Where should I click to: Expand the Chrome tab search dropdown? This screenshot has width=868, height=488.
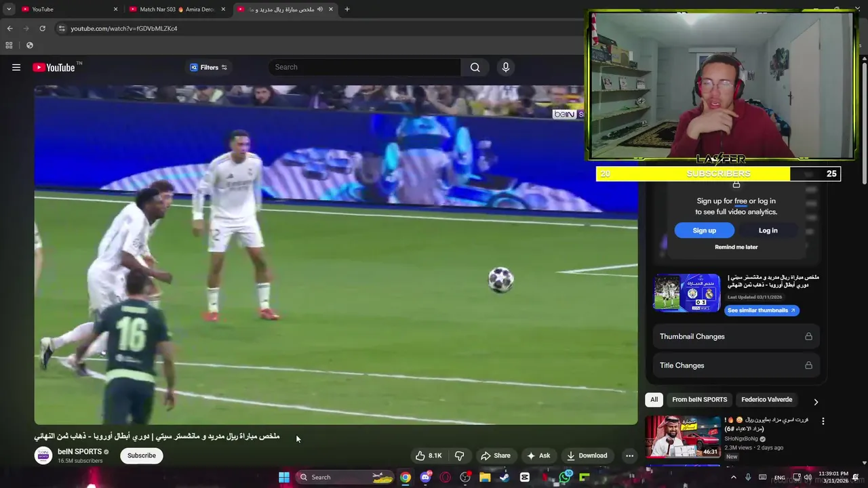9,9
